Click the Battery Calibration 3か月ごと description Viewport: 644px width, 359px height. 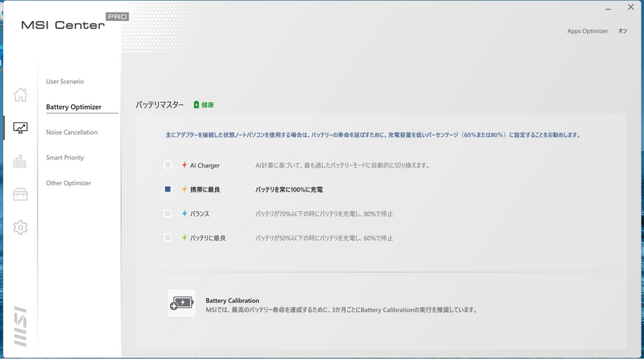point(342,310)
